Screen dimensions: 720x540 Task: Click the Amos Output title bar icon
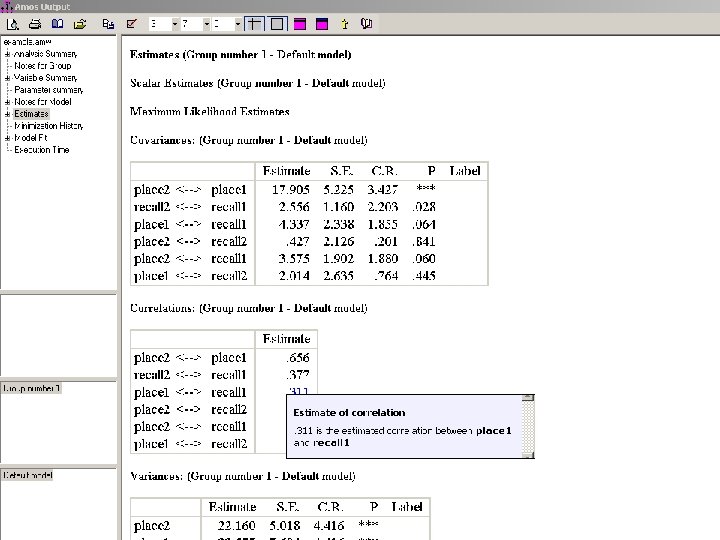coord(6,6)
